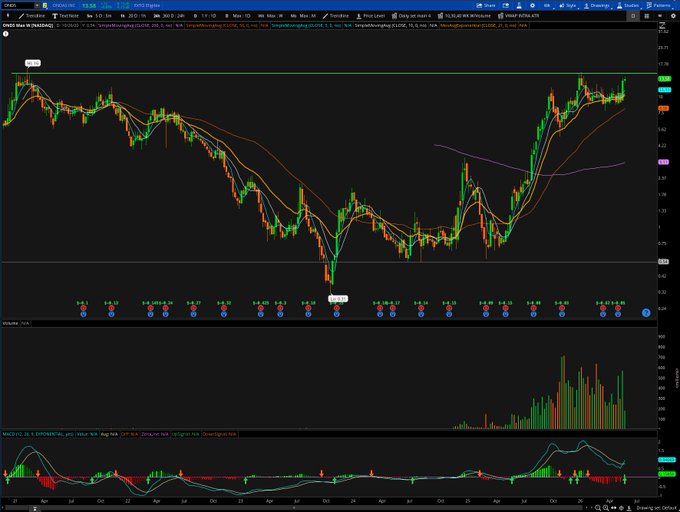Switch to Max : W timeframe

tap(271, 16)
